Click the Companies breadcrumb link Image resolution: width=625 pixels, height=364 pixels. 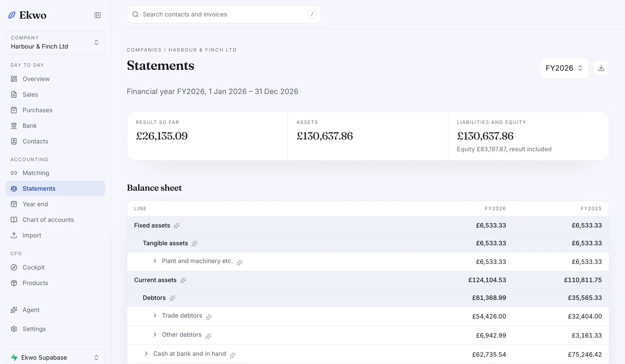(144, 50)
